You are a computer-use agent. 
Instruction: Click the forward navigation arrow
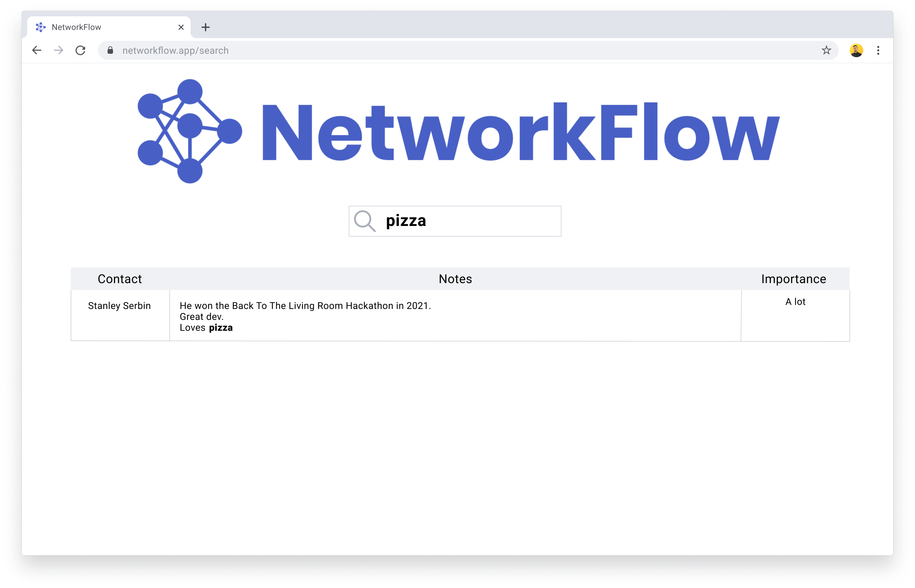tap(58, 50)
